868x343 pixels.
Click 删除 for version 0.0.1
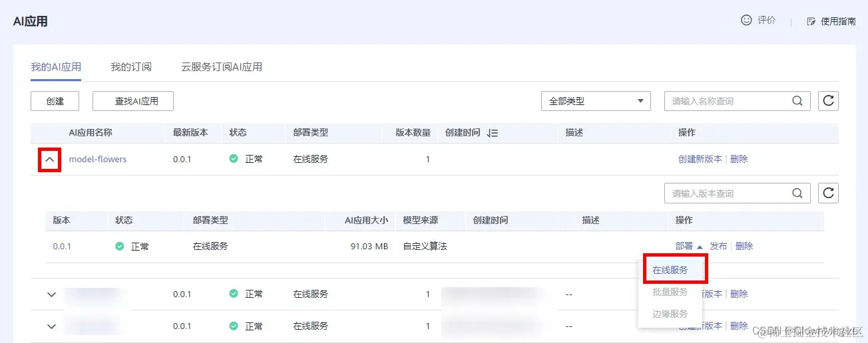[x=744, y=246]
